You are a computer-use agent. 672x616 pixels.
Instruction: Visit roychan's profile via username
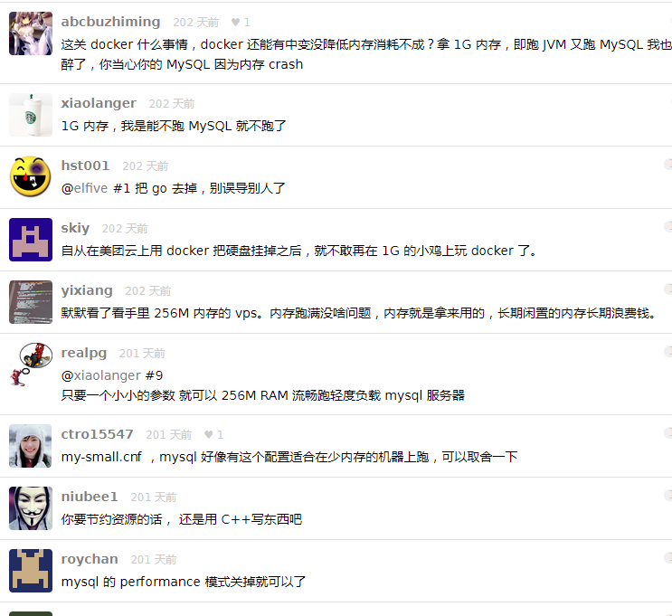(x=90, y=559)
